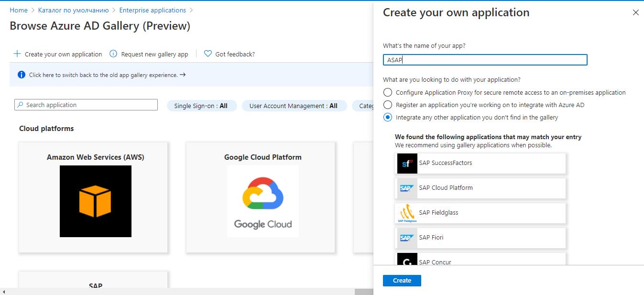Image resolution: width=644 pixels, height=295 pixels.
Task: Click the heart icon for Got feedback
Action: point(208,54)
